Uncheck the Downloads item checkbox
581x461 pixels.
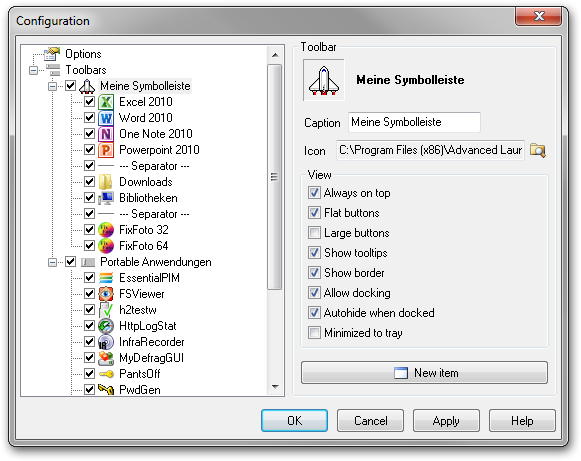click(89, 182)
